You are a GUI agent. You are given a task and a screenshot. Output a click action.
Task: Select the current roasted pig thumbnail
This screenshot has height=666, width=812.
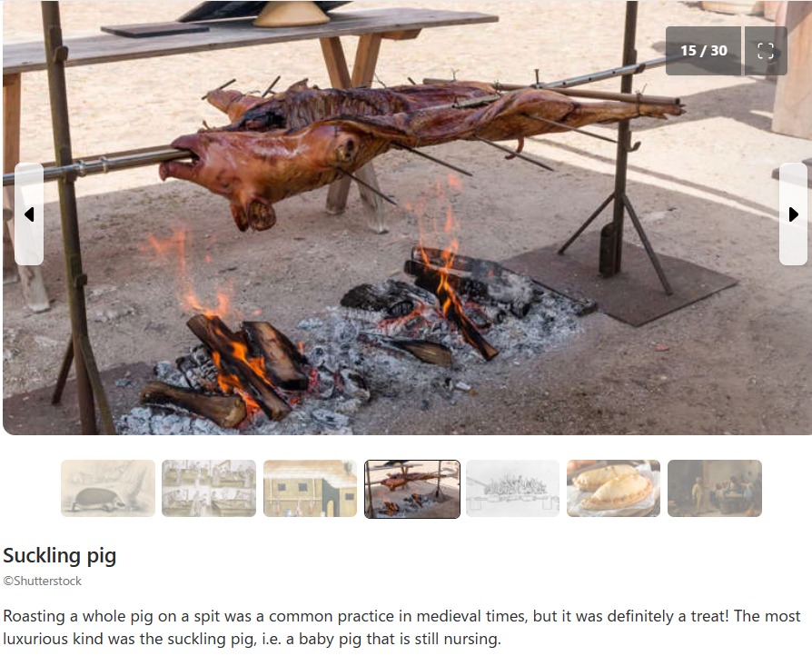(x=412, y=489)
